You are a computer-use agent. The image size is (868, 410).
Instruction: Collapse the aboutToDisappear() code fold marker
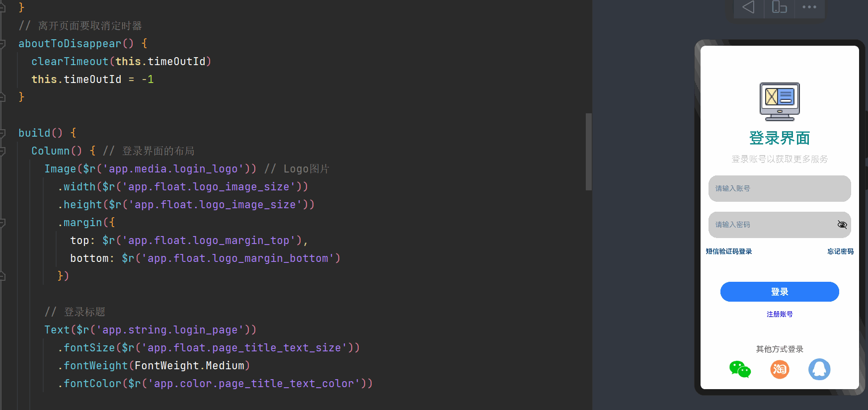[2, 44]
